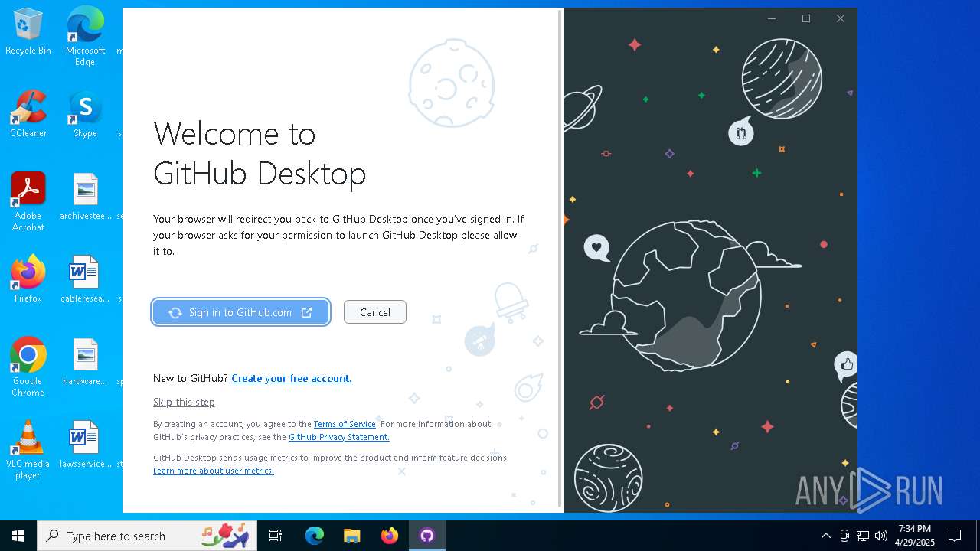Open the Terms of Service link
Screen dimensions: 980x551
345,424
